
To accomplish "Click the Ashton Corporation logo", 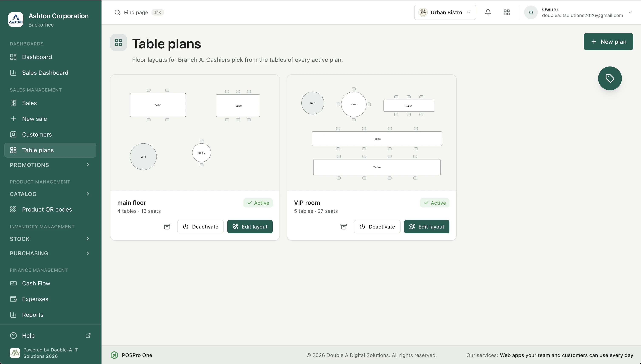I will (x=16, y=20).
